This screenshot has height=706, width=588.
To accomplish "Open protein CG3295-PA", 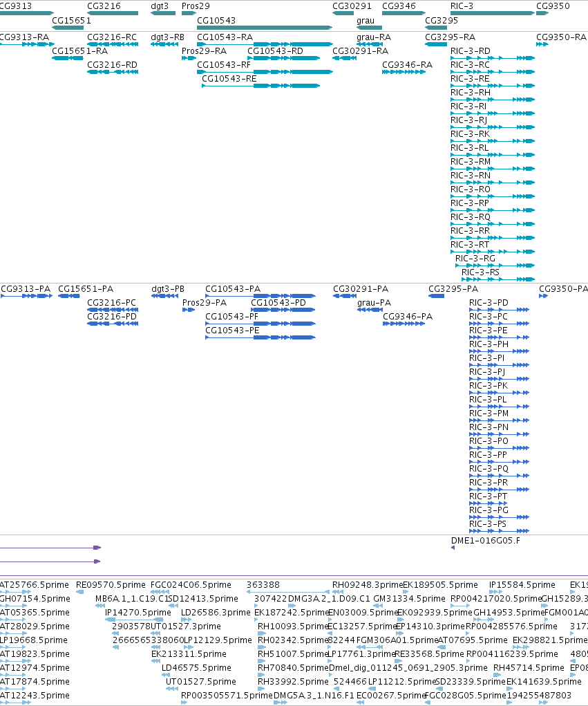I will (x=453, y=288).
